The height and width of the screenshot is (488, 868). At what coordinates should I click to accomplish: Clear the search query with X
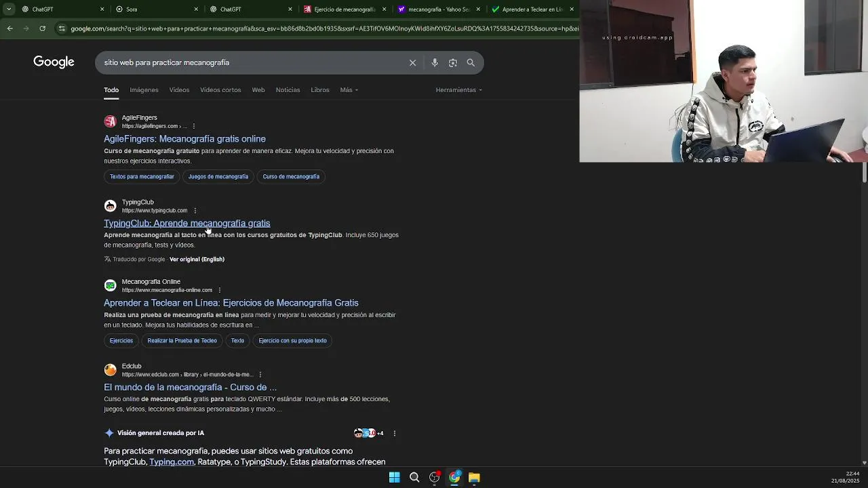coord(412,62)
